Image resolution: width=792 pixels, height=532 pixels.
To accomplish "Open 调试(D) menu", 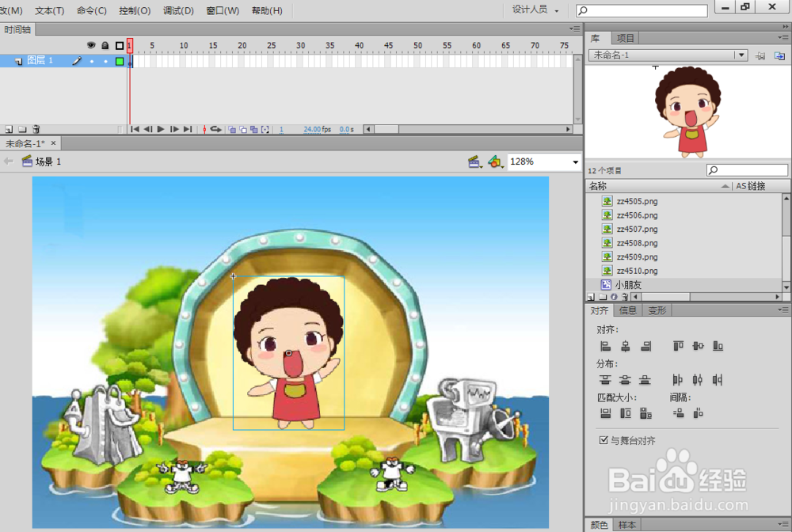I will pyautogui.click(x=178, y=10).
